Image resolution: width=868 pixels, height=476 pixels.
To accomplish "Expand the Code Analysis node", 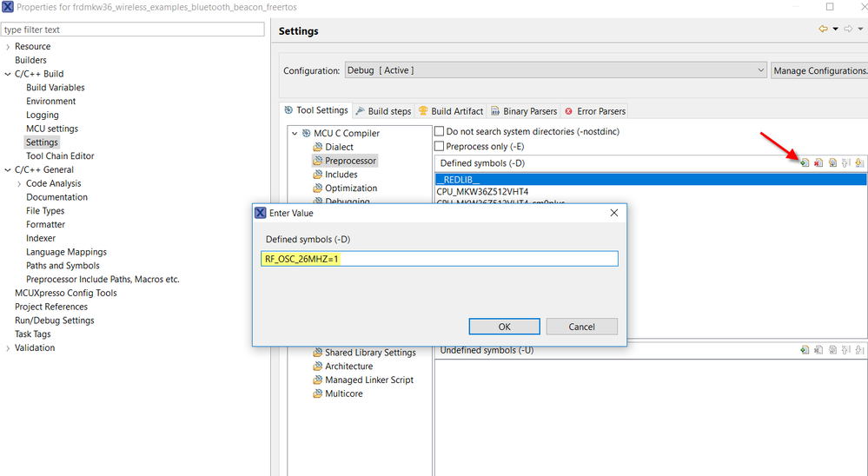I will (19, 183).
